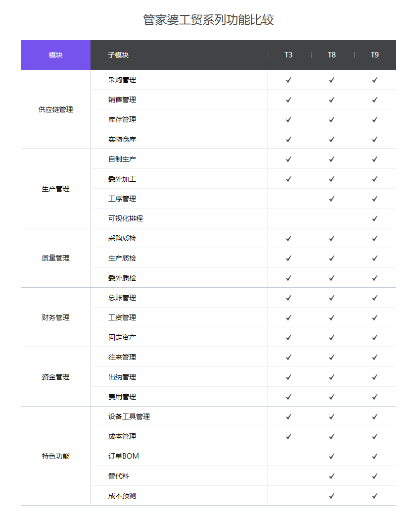This screenshot has width=420, height=521.
Task: Click the T9 checkmark for 采购管理
Action: point(374,80)
